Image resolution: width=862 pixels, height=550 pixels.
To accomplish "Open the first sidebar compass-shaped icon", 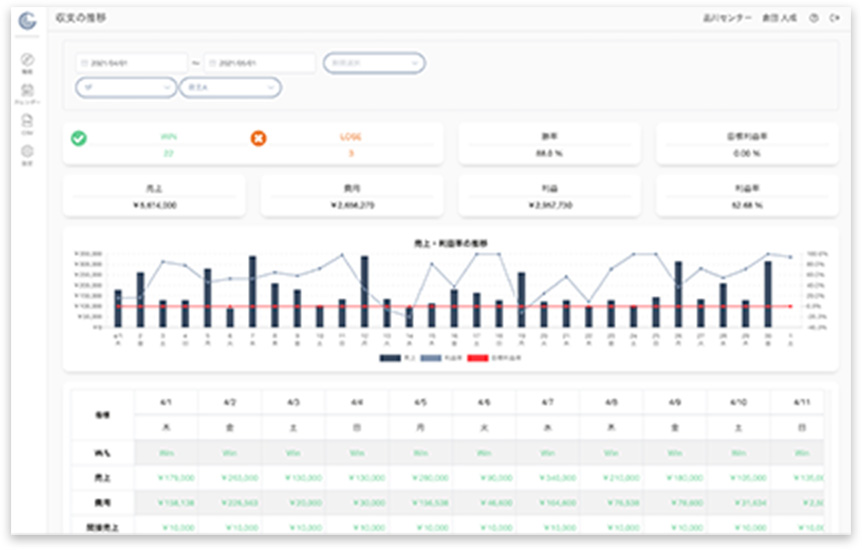I will (27, 61).
